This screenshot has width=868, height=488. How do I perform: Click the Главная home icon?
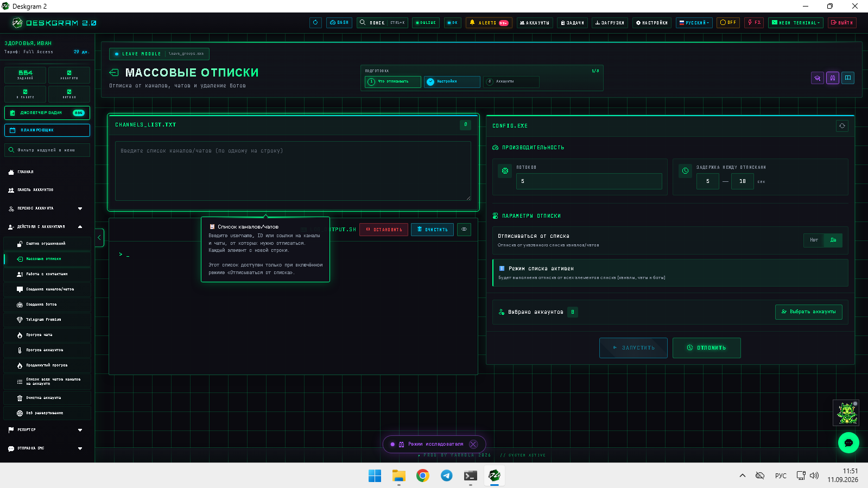tap(11, 172)
